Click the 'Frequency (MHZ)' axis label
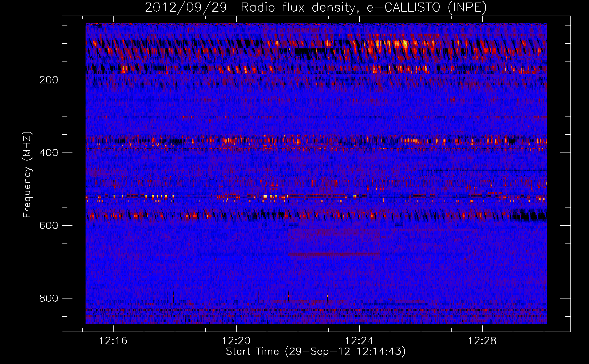This screenshot has height=364, width=589. (27, 175)
